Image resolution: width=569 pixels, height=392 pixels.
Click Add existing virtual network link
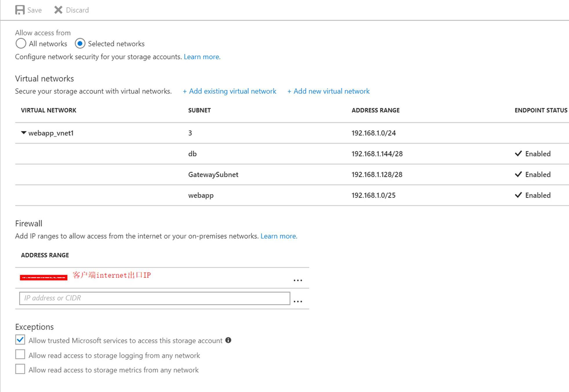tap(230, 91)
